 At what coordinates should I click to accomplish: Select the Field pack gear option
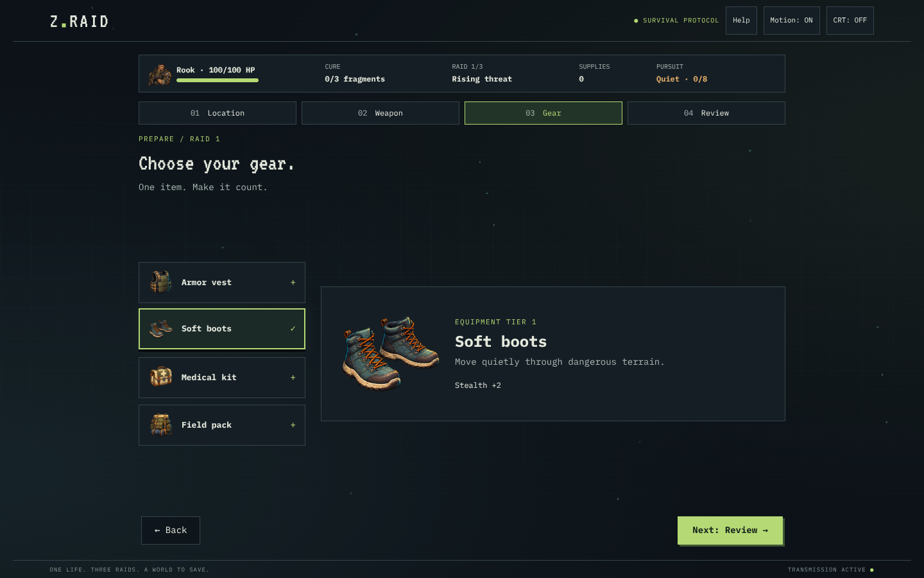point(222,425)
